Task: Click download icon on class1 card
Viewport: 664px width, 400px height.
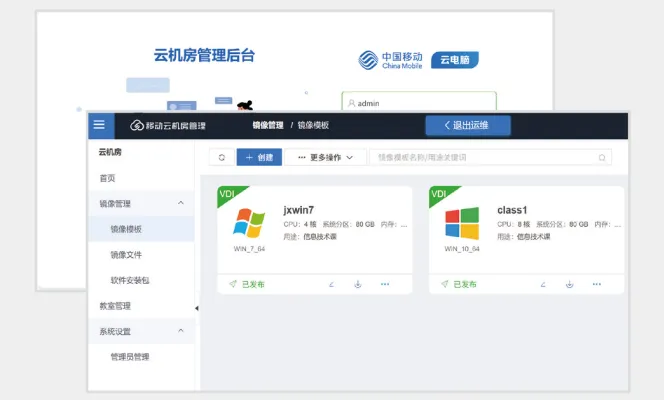Action: click(569, 284)
